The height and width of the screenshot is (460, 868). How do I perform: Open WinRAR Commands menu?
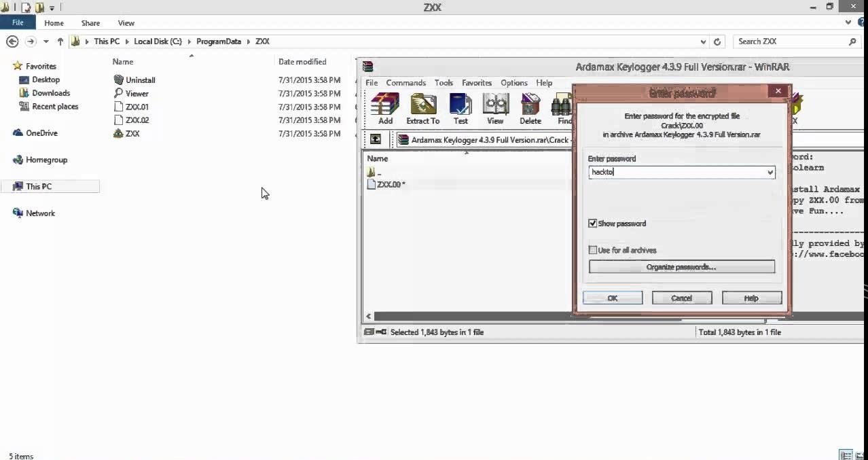point(406,83)
